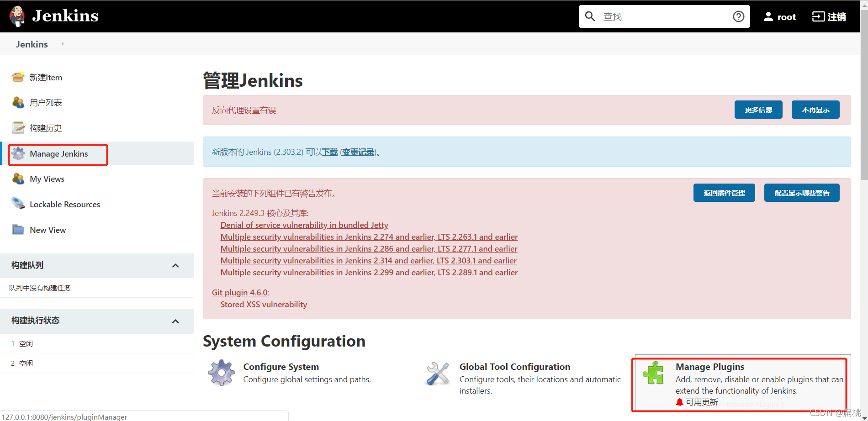
Task: Open 用户列表 in sidebar
Action: pyautogui.click(x=46, y=103)
